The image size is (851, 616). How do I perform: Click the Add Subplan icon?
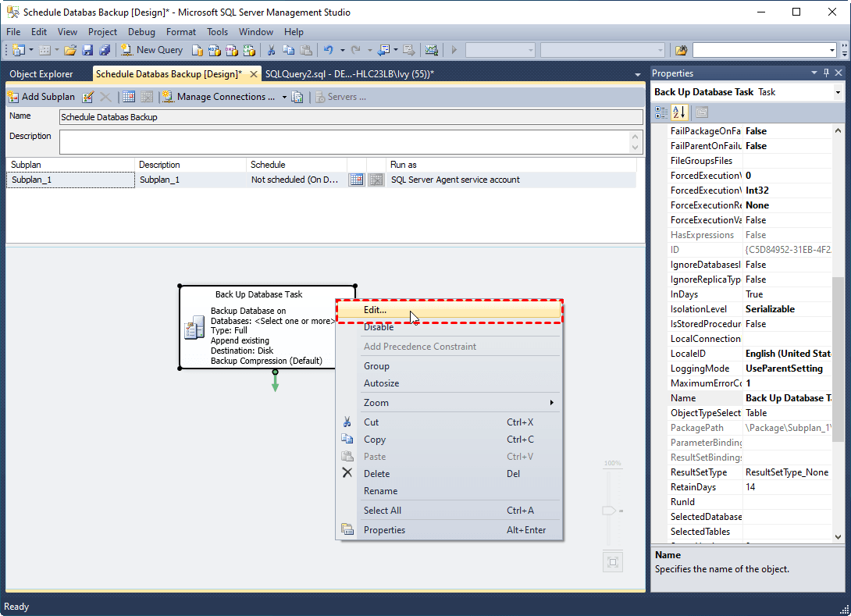pyautogui.click(x=13, y=97)
